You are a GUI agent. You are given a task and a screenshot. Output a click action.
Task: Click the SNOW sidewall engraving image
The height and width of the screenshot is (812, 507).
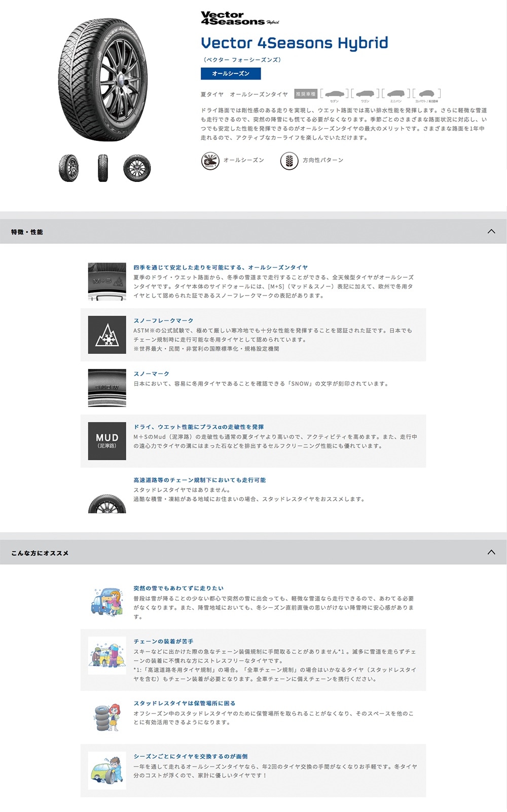pos(107,388)
